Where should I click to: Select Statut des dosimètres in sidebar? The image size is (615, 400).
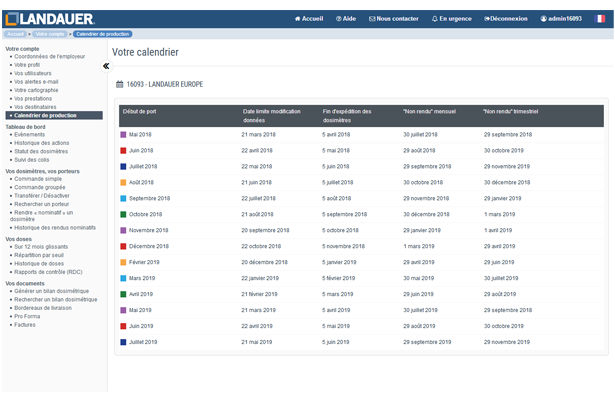[42, 151]
